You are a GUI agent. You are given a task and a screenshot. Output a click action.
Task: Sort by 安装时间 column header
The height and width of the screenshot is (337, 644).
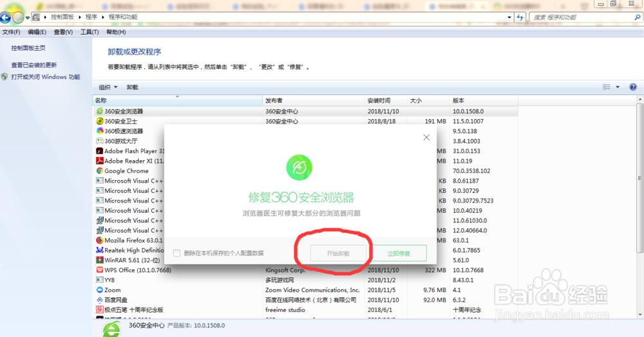click(386, 100)
